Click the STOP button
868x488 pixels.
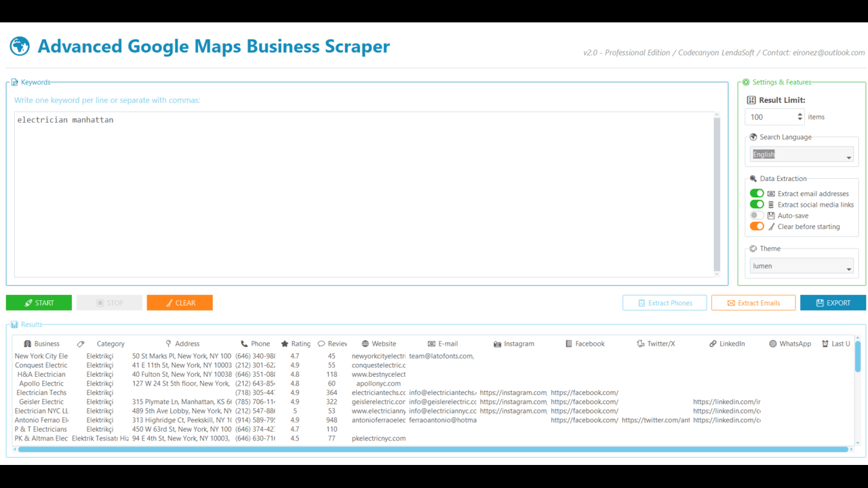109,303
